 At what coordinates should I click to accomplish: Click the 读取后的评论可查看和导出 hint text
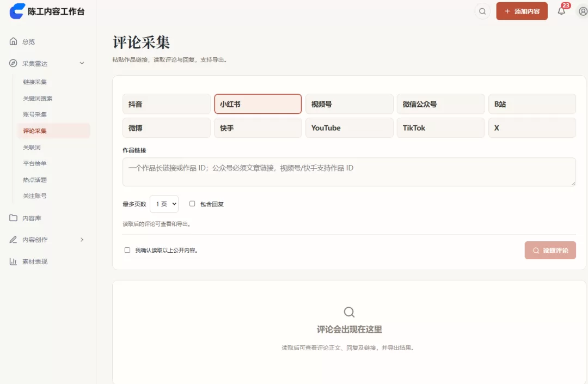point(157,224)
